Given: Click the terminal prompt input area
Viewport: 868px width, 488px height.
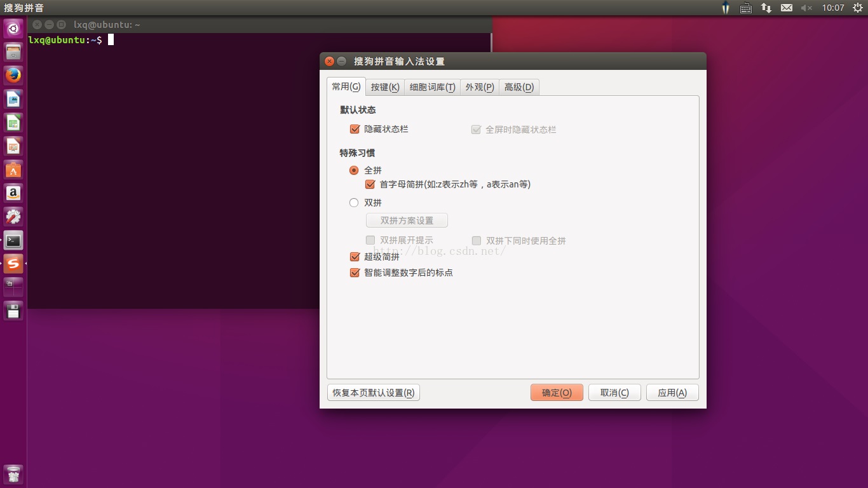Looking at the screenshot, I should pos(111,39).
